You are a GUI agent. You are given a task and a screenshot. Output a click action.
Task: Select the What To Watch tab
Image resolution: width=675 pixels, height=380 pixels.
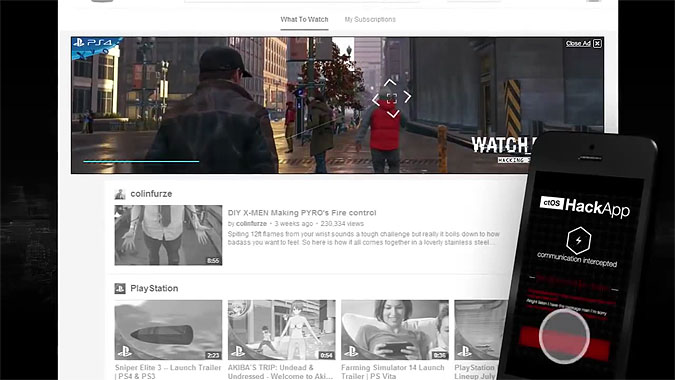tap(304, 19)
